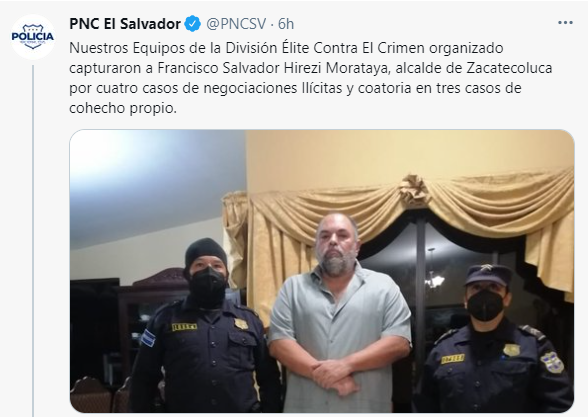
Task: Click the @PNCSV handle
Action: click(x=236, y=24)
